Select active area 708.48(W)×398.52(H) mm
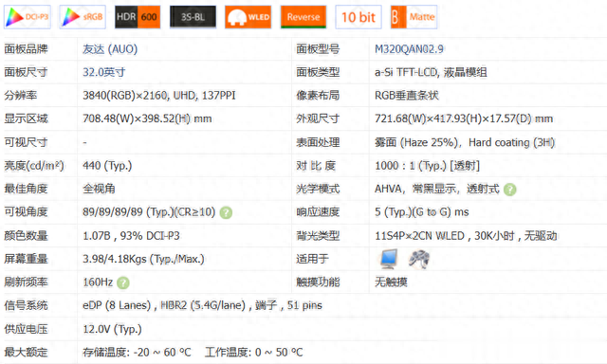This screenshot has width=607, height=364. point(147,118)
